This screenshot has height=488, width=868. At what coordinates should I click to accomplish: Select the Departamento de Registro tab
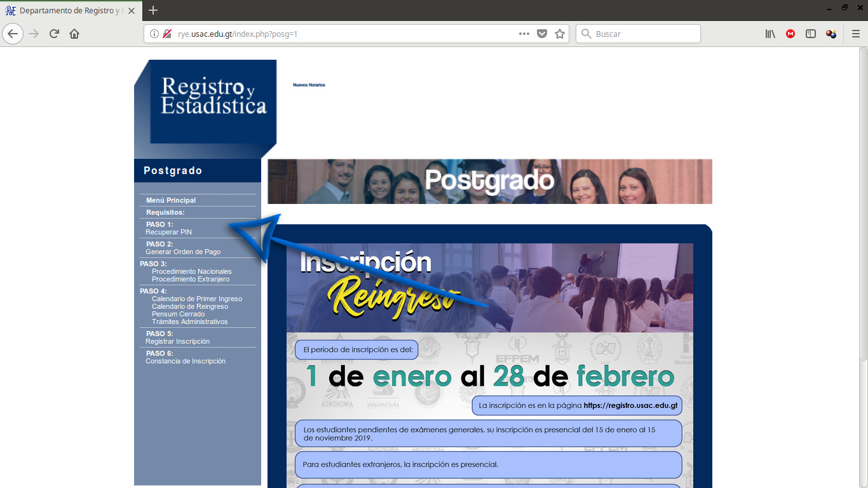[x=70, y=10]
